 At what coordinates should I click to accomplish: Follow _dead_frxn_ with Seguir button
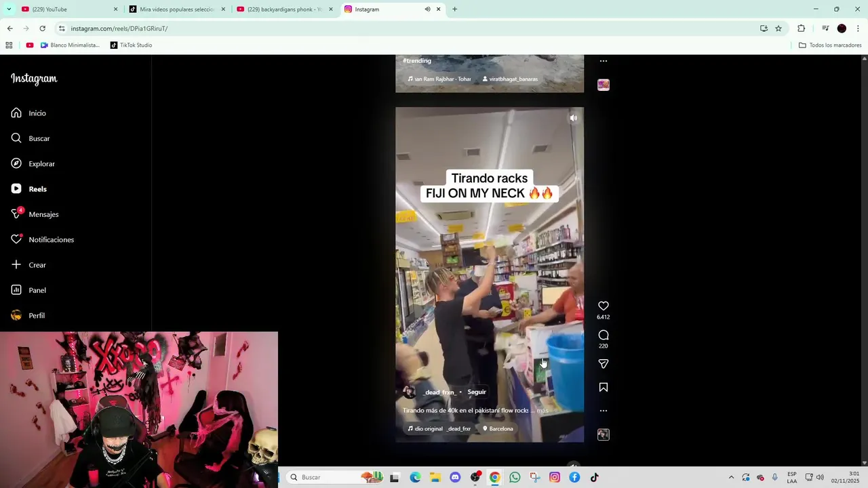pyautogui.click(x=477, y=392)
